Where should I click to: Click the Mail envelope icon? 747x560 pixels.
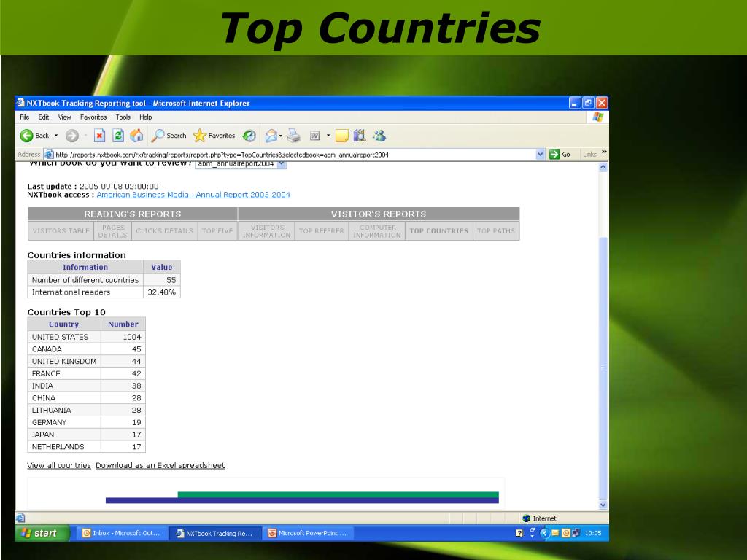[271, 136]
